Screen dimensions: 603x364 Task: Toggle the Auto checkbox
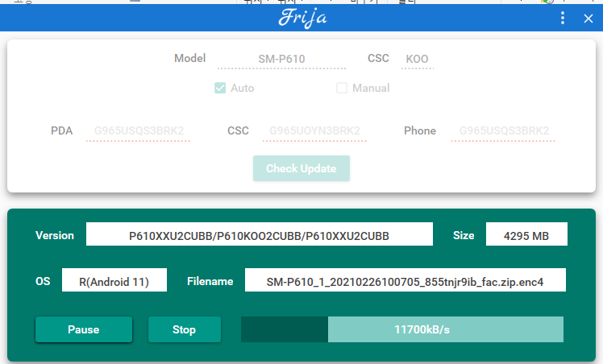220,88
